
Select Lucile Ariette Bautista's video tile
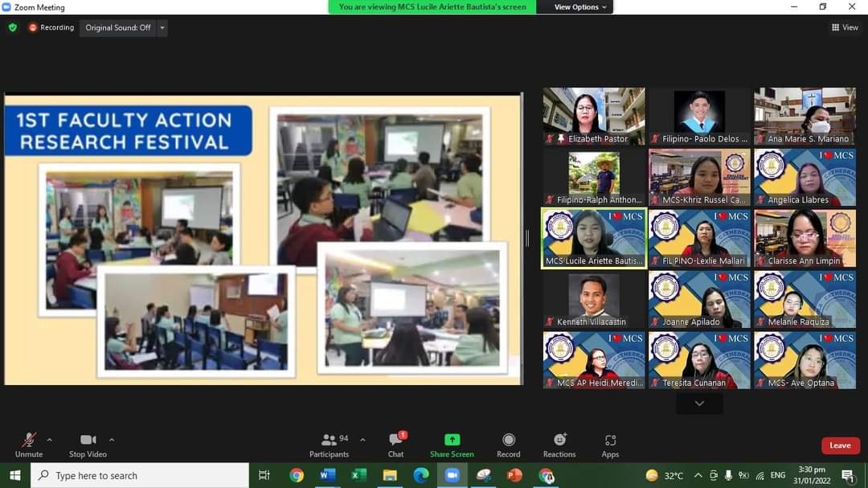594,238
